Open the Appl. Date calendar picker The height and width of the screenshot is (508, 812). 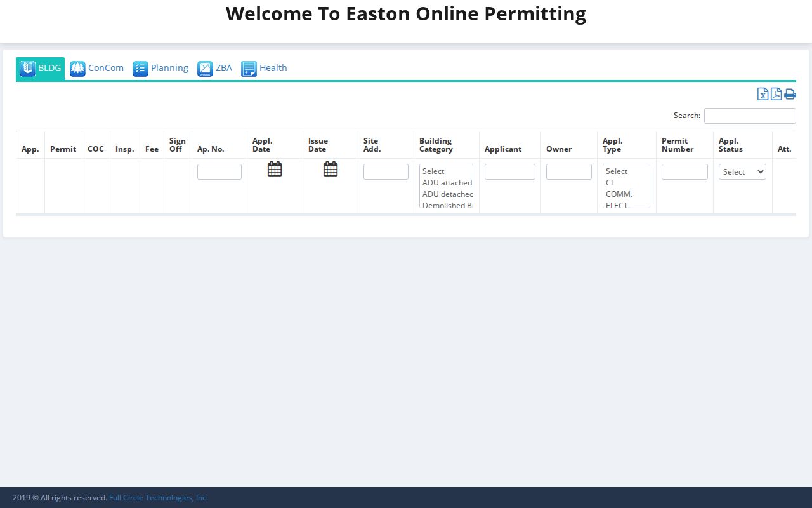(x=275, y=169)
